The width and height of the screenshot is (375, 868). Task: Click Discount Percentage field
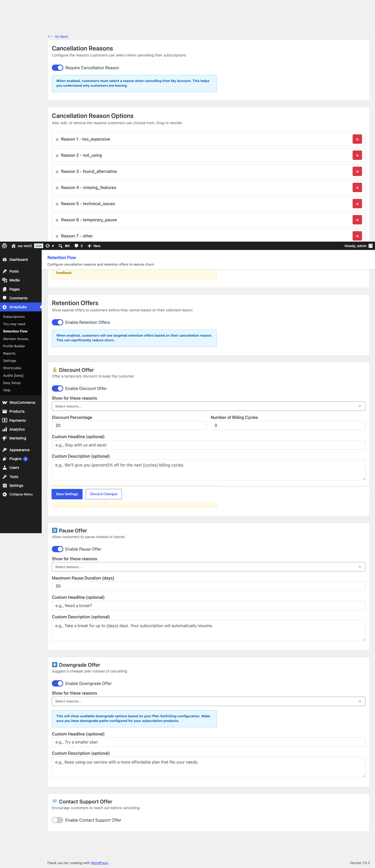(129, 426)
